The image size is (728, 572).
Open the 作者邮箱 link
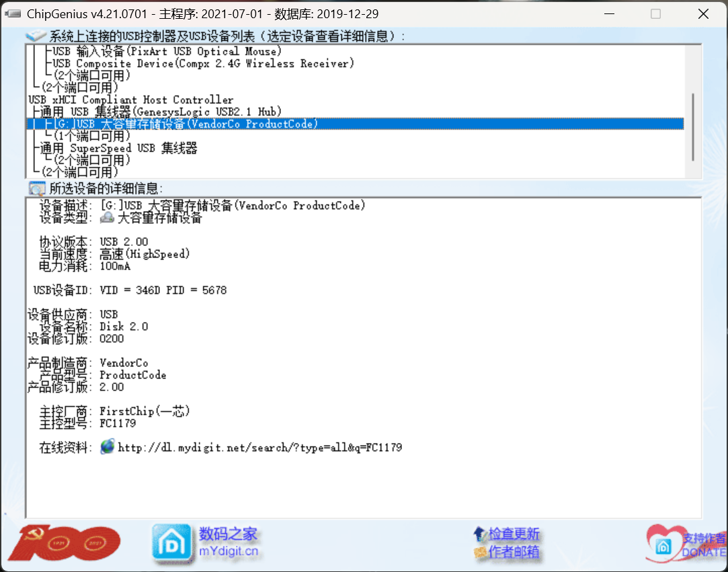click(x=514, y=552)
